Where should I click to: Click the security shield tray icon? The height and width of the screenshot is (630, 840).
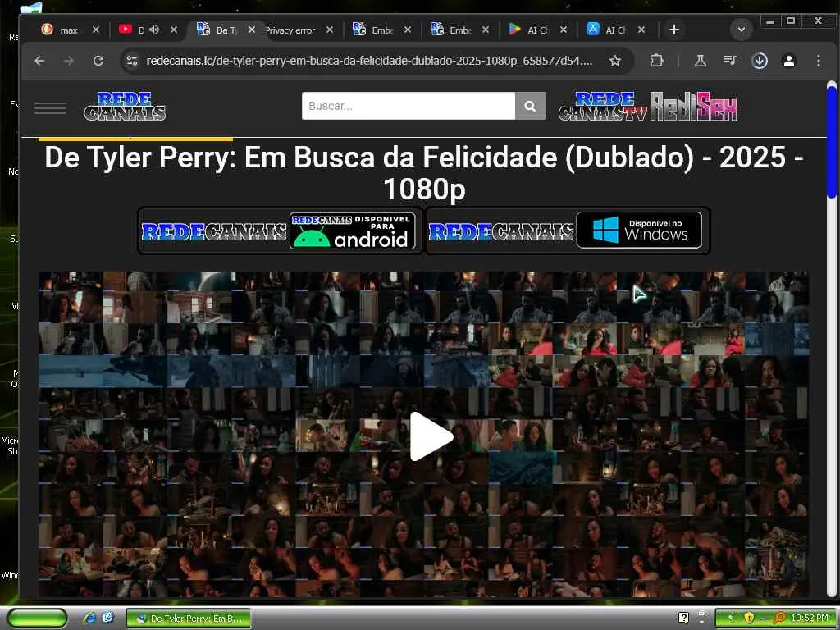point(749,619)
